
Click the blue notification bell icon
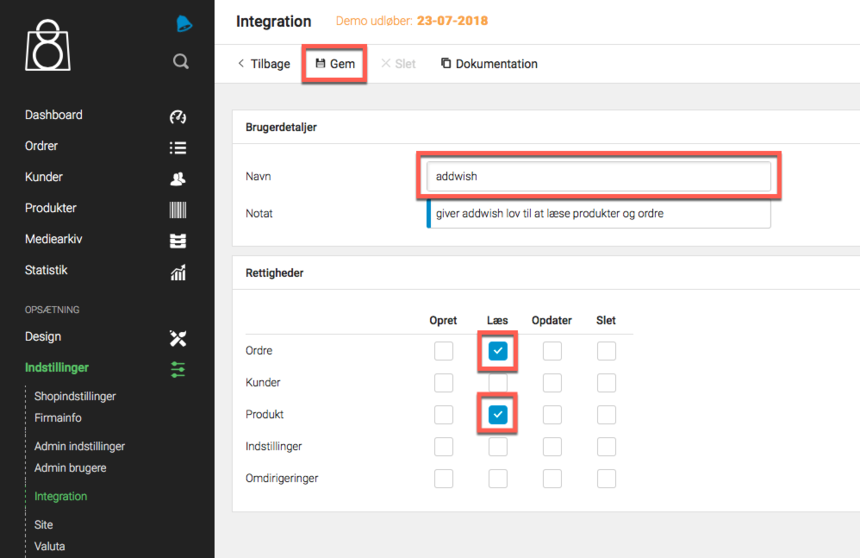pyautogui.click(x=183, y=24)
